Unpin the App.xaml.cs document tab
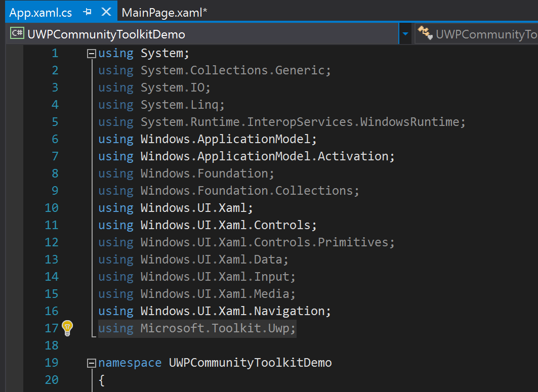 tap(87, 11)
